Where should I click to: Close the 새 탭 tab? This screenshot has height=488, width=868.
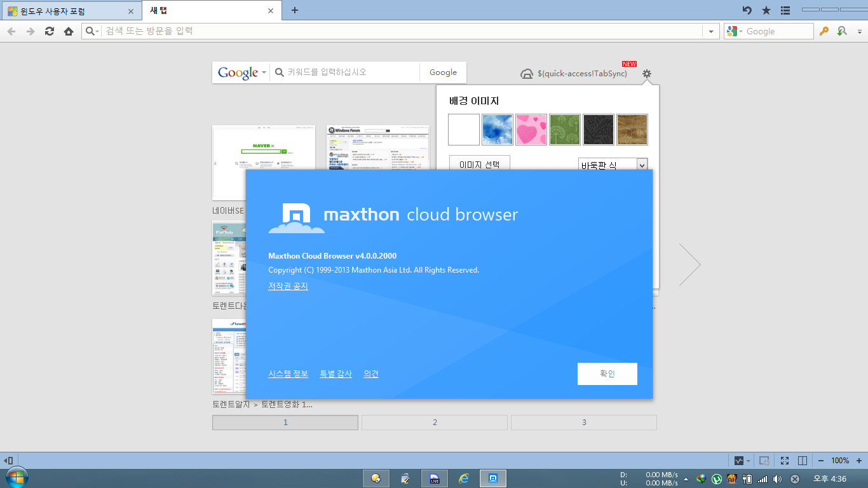tap(271, 11)
